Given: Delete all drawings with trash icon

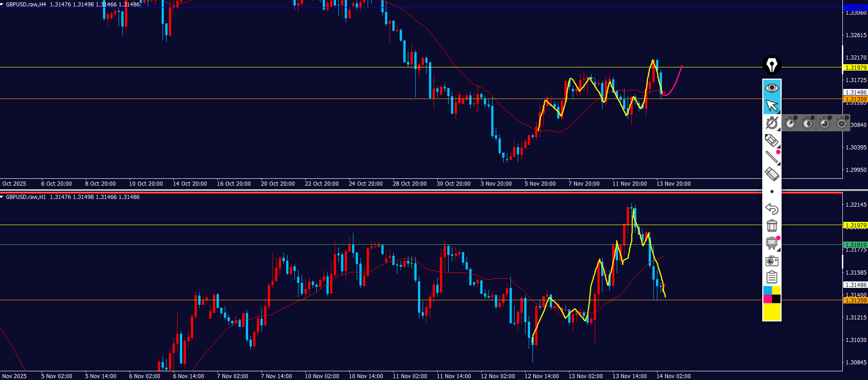Looking at the screenshot, I should pos(772,226).
